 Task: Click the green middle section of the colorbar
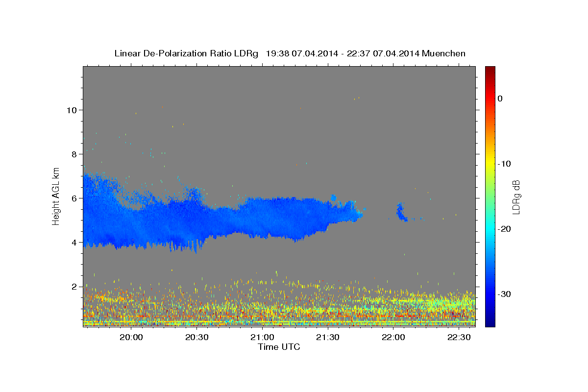tap(490, 196)
